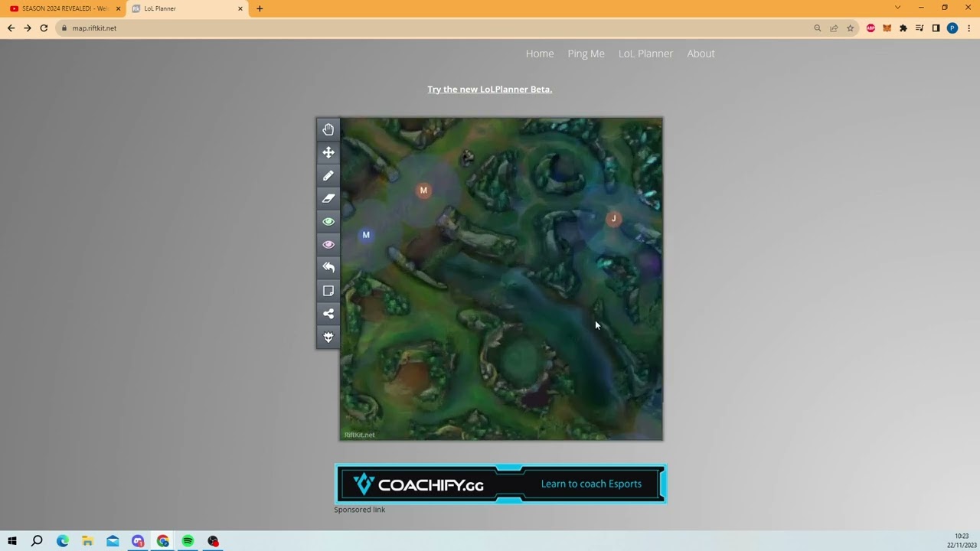980x551 pixels.
Task: Open the recording app taskbar icon
Action: coord(213,541)
